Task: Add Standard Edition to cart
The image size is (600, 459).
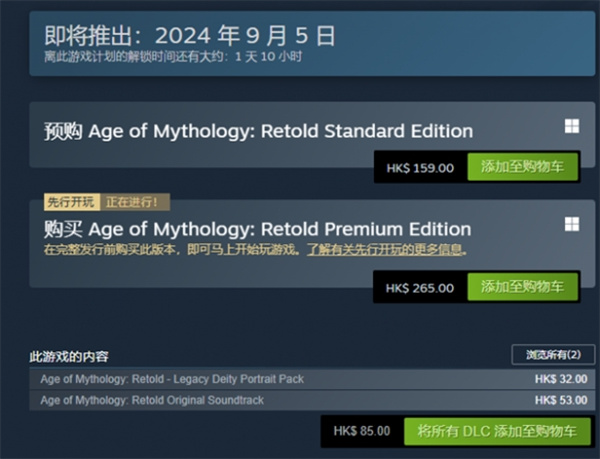Action: (x=522, y=167)
